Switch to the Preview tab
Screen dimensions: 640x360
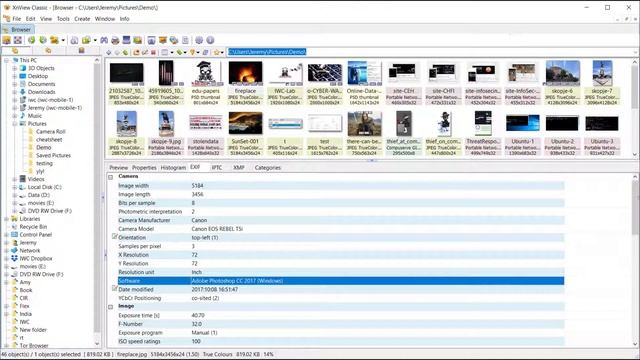click(118, 168)
